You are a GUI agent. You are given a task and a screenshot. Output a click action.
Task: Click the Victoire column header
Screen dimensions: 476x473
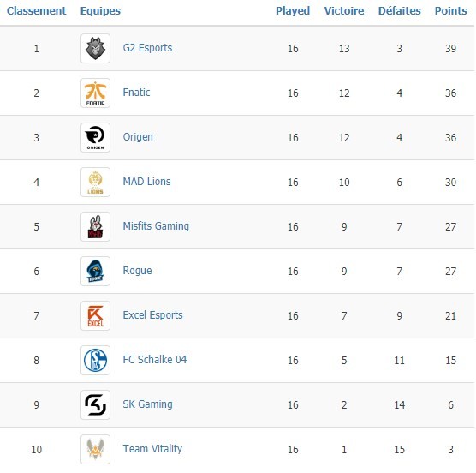tap(344, 10)
